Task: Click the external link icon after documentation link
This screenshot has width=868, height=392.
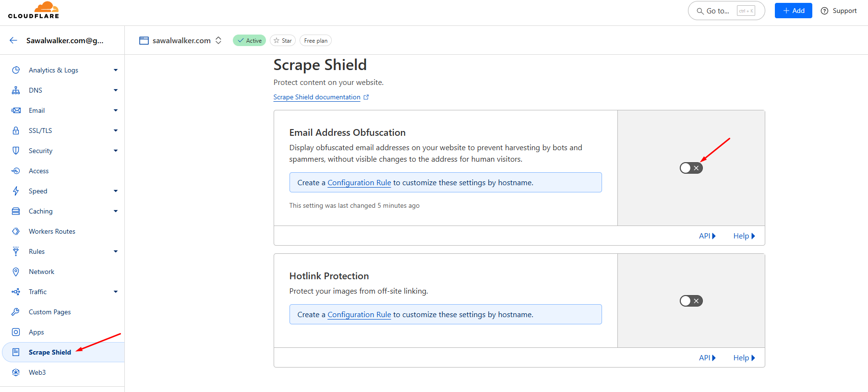Action: coord(366,97)
